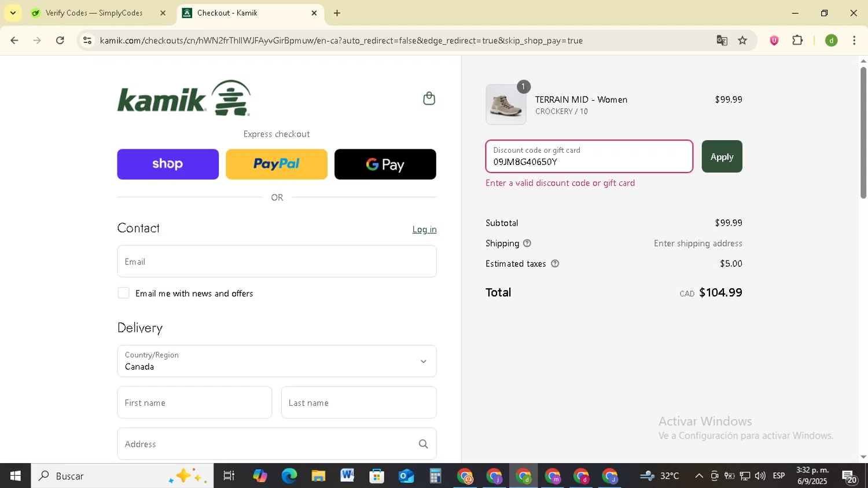Viewport: 868px width, 488px height.
Task: Click the Discount code or gift card field
Action: (x=589, y=156)
